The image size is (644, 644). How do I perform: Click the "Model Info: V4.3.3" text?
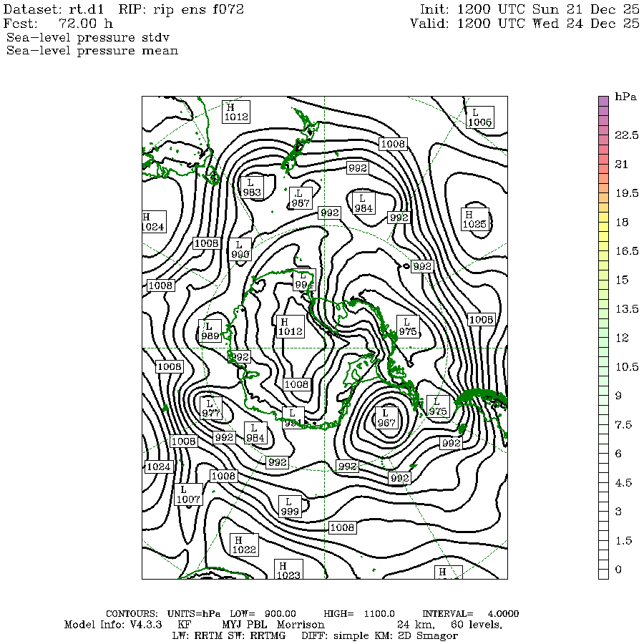coord(113,625)
